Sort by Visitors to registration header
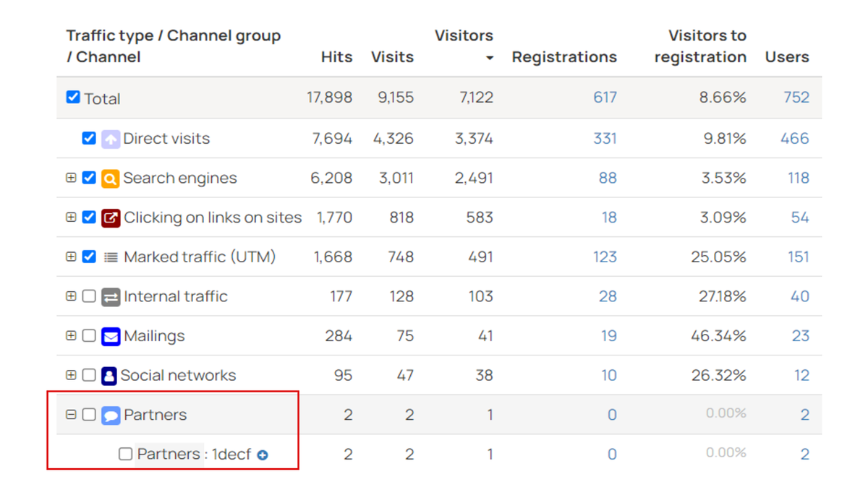This screenshot has height=495, width=868. tap(700, 46)
